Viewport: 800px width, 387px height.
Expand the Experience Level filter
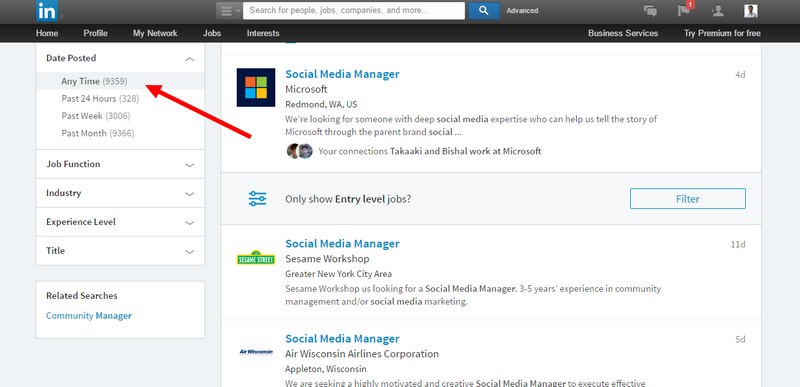pos(120,222)
